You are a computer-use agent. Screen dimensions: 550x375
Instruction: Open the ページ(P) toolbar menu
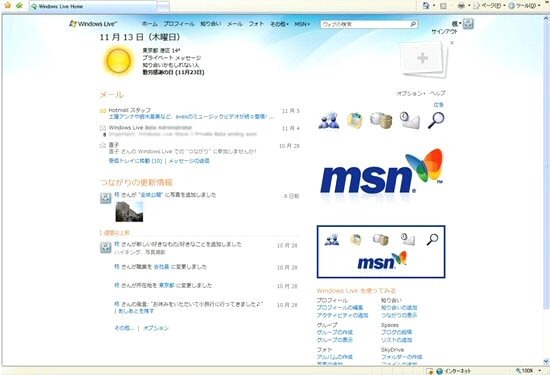click(x=488, y=6)
